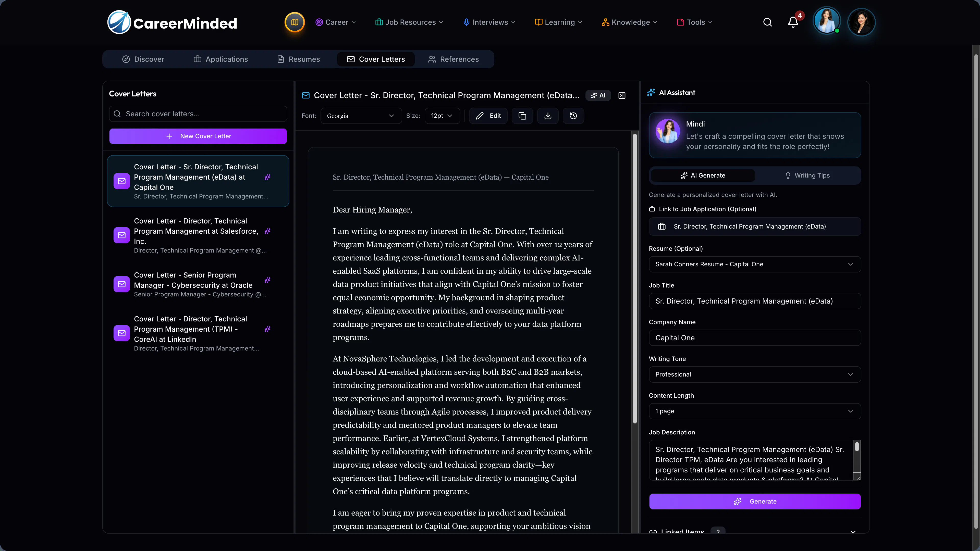Click the envelope icon of the Salesforce letter
This screenshot has height=551, width=980.
tap(122, 235)
